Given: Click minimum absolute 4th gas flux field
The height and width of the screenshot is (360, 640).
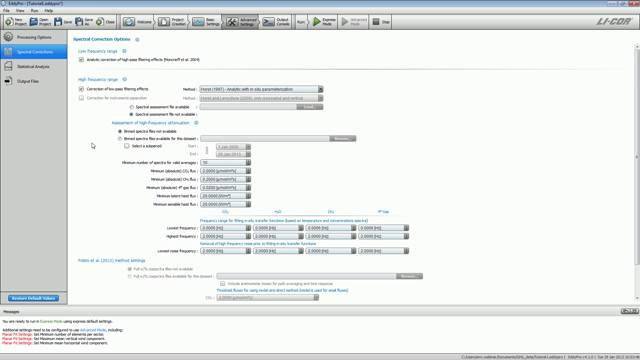Looking at the screenshot, I should point(225,187).
